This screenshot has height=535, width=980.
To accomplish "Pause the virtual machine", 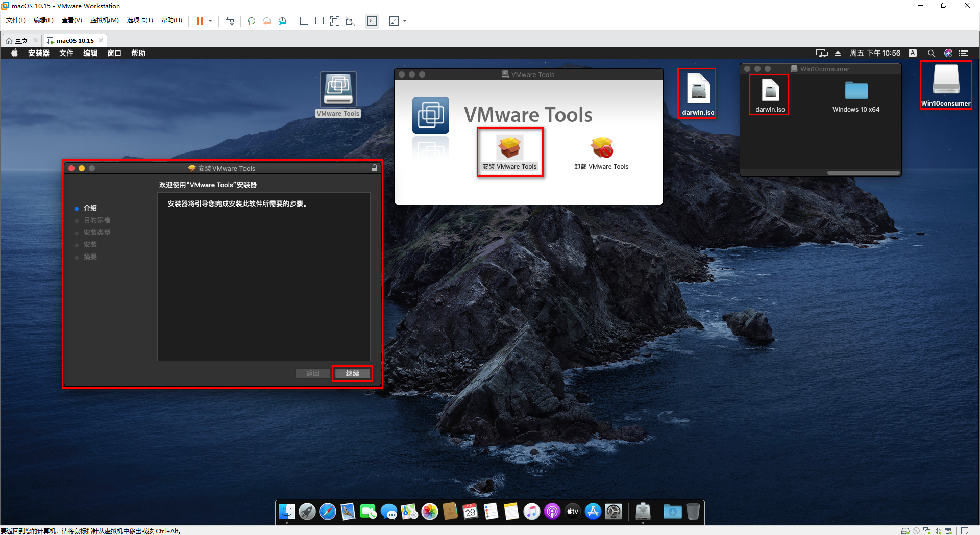I will click(200, 21).
